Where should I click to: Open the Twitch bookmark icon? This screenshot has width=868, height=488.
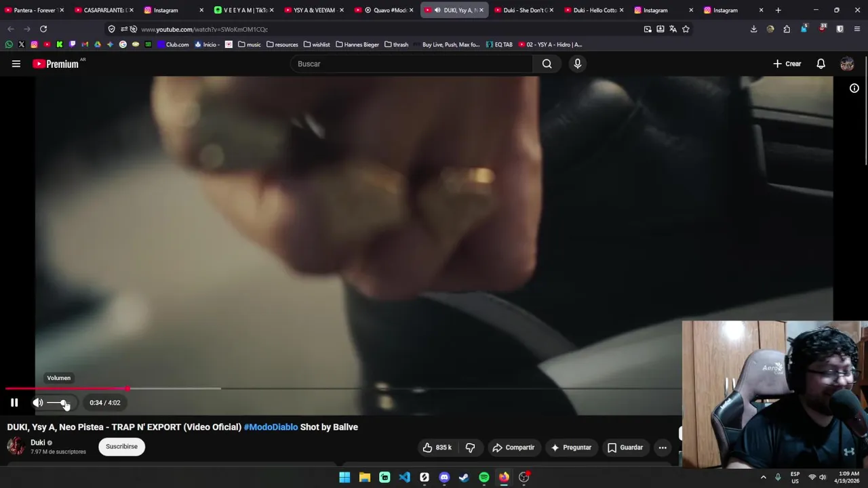[x=73, y=45]
